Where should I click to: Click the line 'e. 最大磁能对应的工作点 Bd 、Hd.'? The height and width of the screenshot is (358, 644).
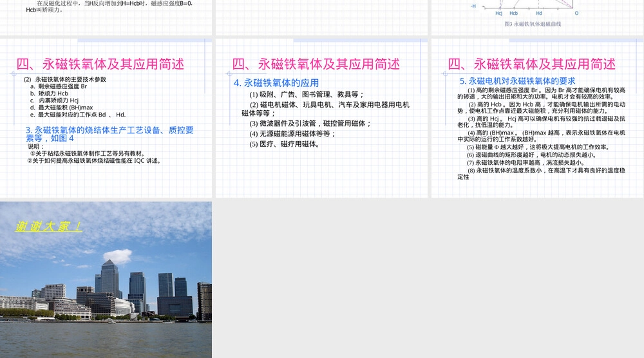tap(78, 115)
